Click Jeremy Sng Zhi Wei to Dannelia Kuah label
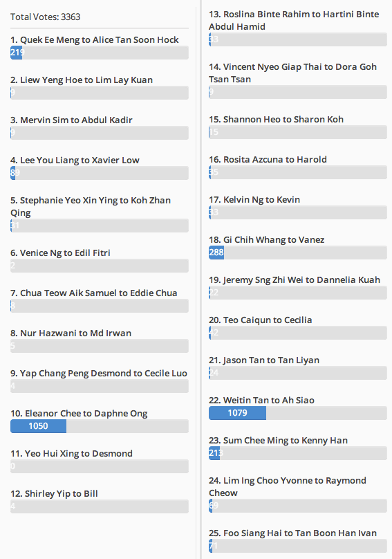 click(x=295, y=280)
